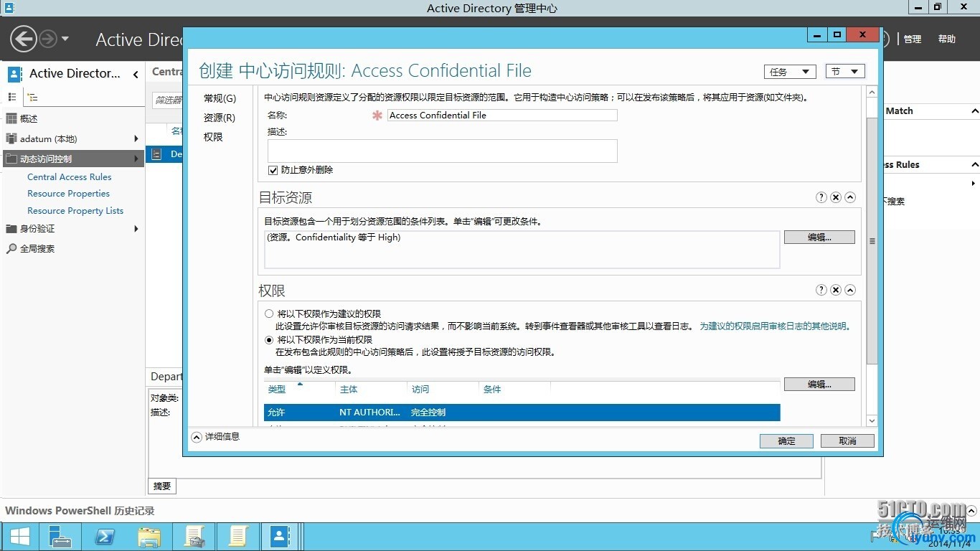Open help for the 权限 section

tap(821, 290)
